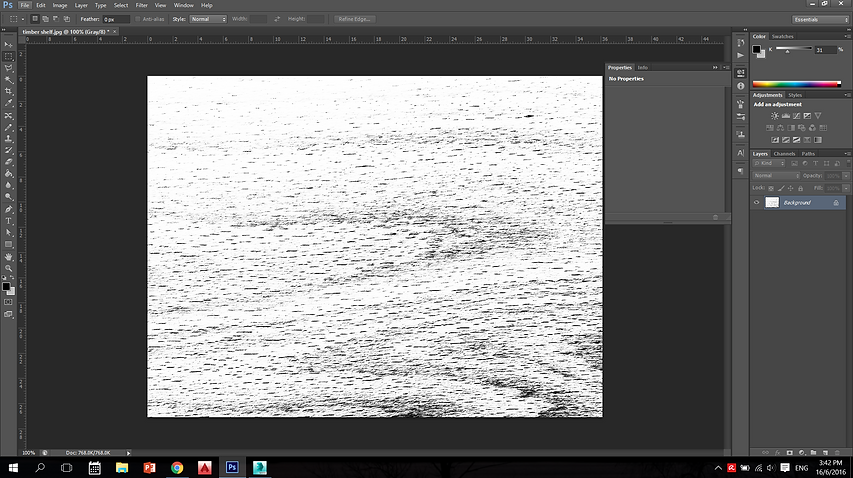Enable the Anti-alias checkbox
This screenshot has width=853, height=478.
[138, 19]
